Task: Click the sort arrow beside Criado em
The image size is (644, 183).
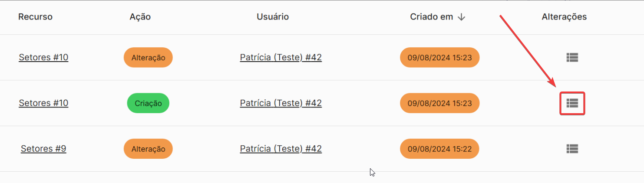Action: point(461,17)
